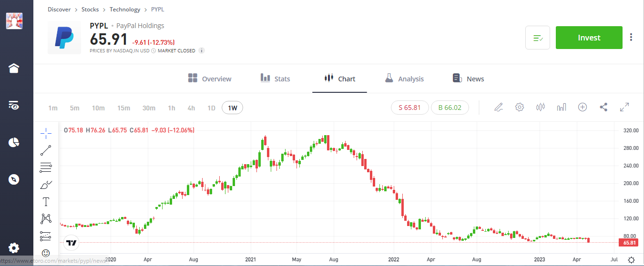Open chart settings gear icon

520,107
